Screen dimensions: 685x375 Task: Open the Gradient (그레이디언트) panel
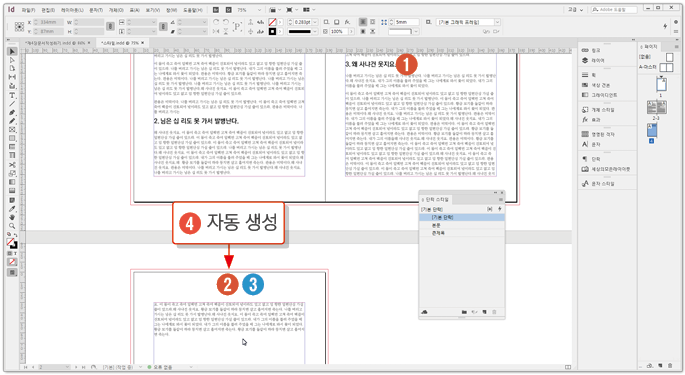(x=599, y=95)
